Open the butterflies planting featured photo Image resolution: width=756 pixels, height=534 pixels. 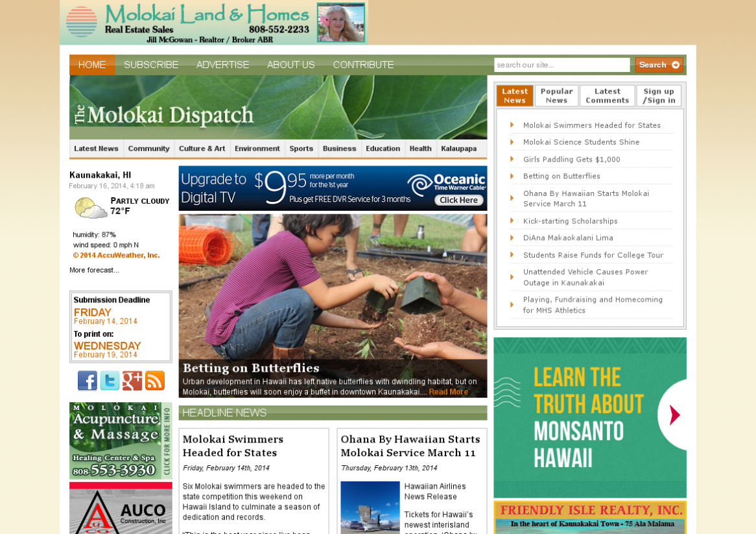(333, 287)
